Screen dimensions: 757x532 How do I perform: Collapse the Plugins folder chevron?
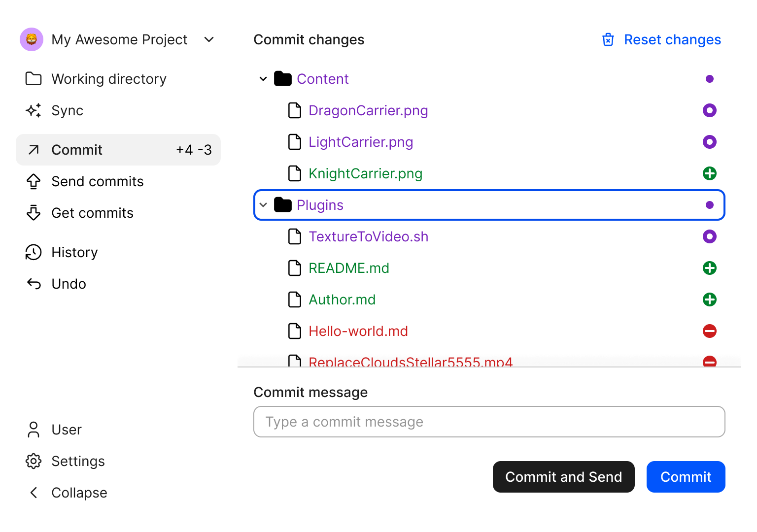263,205
